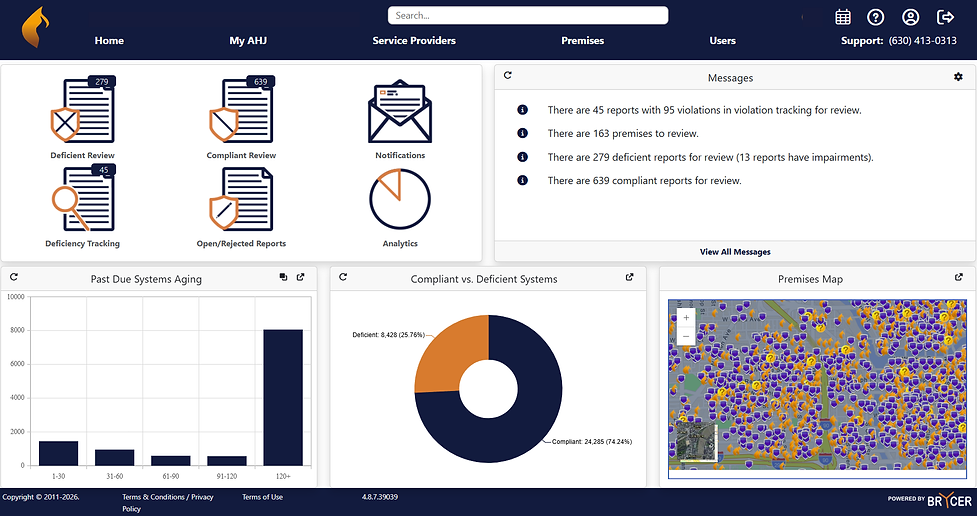The image size is (977, 516).
Task: Click info icon beside 163 premises message
Action: tap(523, 133)
